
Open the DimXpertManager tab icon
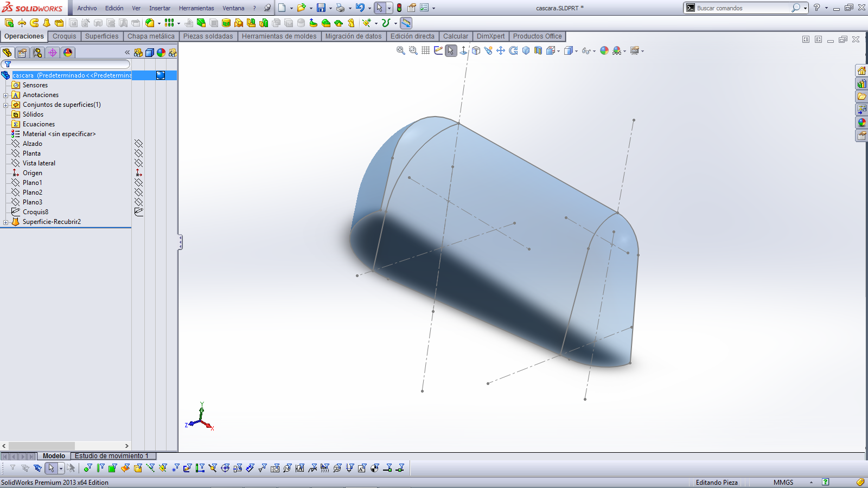pyautogui.click(x=52, y=53)
